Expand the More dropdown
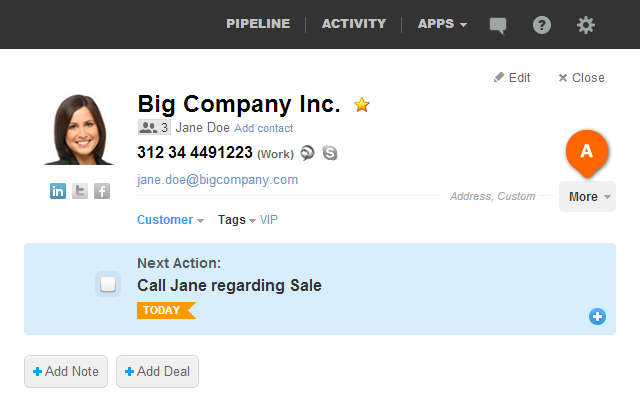The image size is (640, 399). 587,197
